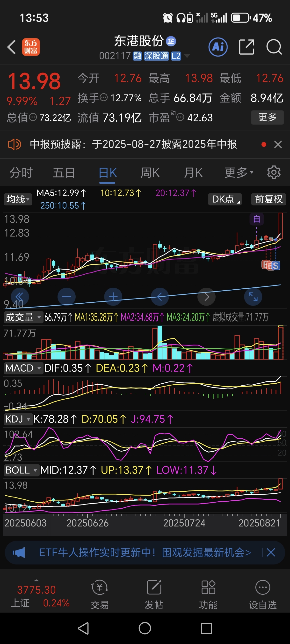The height and width of the screenshot is (644, 290).
Task: Open the 上证 index 3775.30 bar
Action: click(x=37, y=596)
